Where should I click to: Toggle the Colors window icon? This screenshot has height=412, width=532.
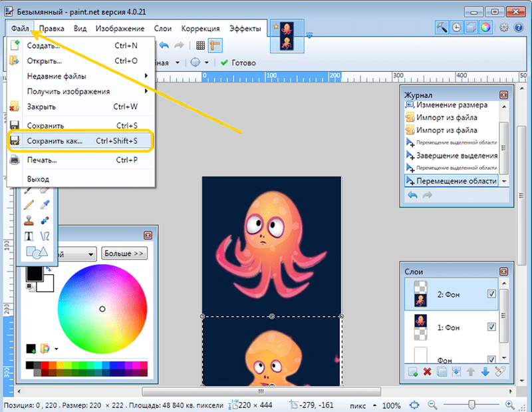[485, 27]
